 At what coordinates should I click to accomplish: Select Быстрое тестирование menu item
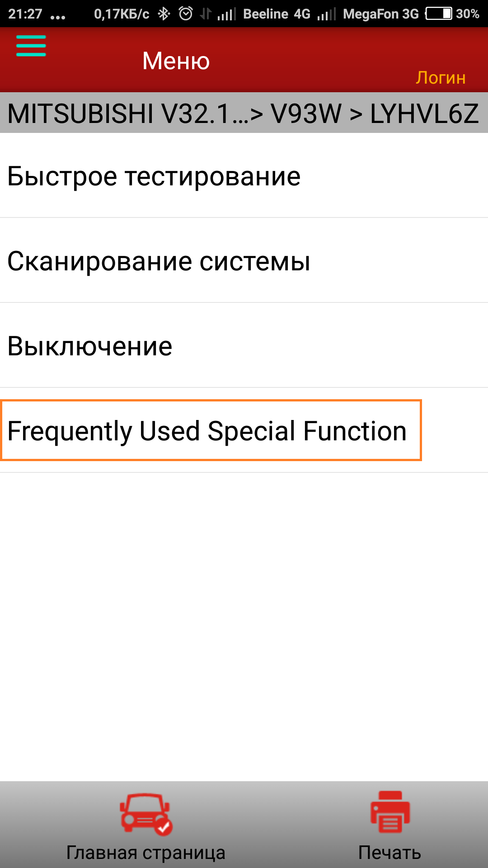(x=154, y=175)
